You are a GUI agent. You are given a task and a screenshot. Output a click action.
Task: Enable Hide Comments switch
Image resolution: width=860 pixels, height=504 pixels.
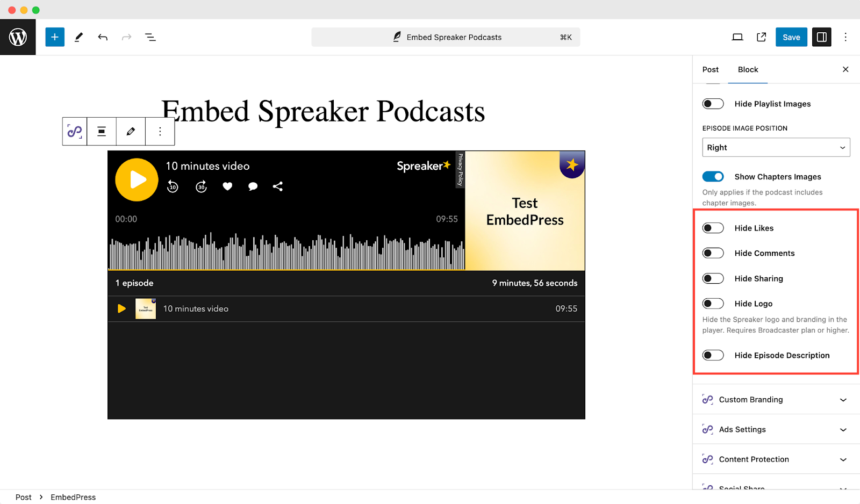tap(713, 253)
